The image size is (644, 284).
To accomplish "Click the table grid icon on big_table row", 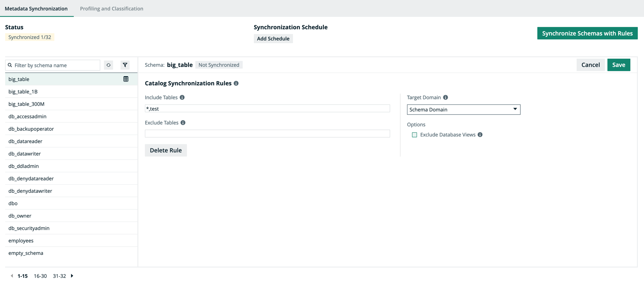I will pyautogui.click(x=126, y=79).
